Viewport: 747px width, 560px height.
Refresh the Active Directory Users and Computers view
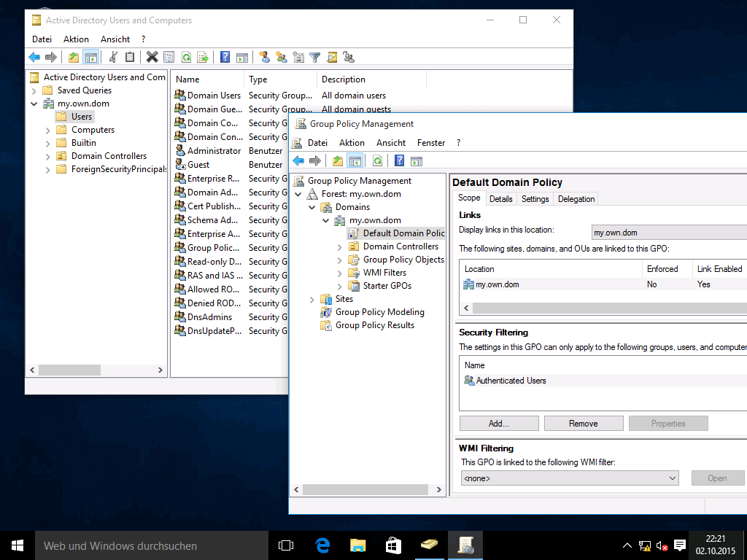coord(186,58)
